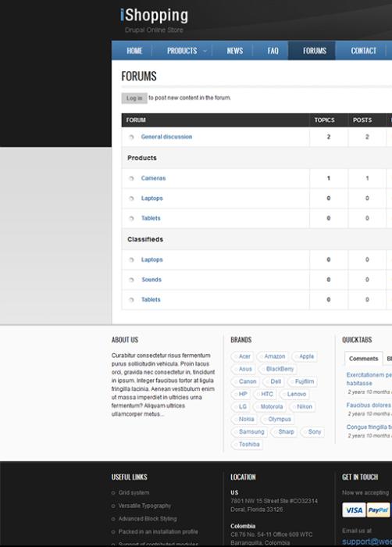Open the General discussion forum link

click(x=166, y=137)
